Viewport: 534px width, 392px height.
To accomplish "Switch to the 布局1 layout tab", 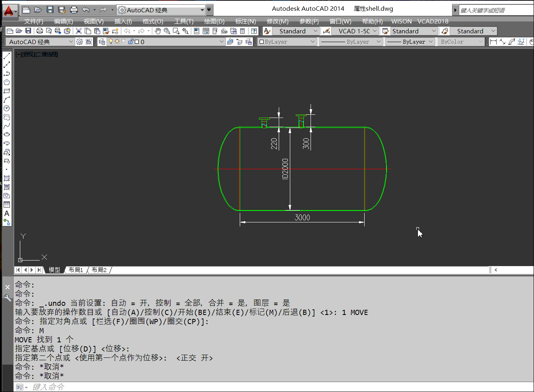I will click(x=76, y=270).
